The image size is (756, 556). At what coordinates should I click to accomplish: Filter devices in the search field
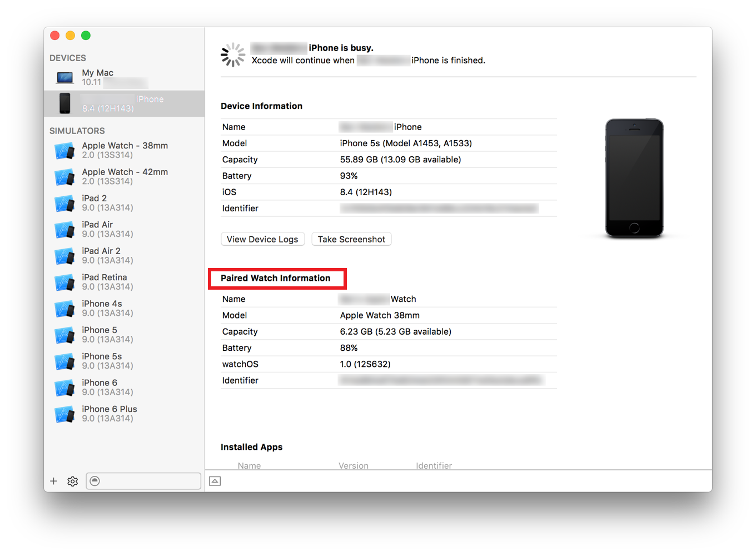point(143,481)
